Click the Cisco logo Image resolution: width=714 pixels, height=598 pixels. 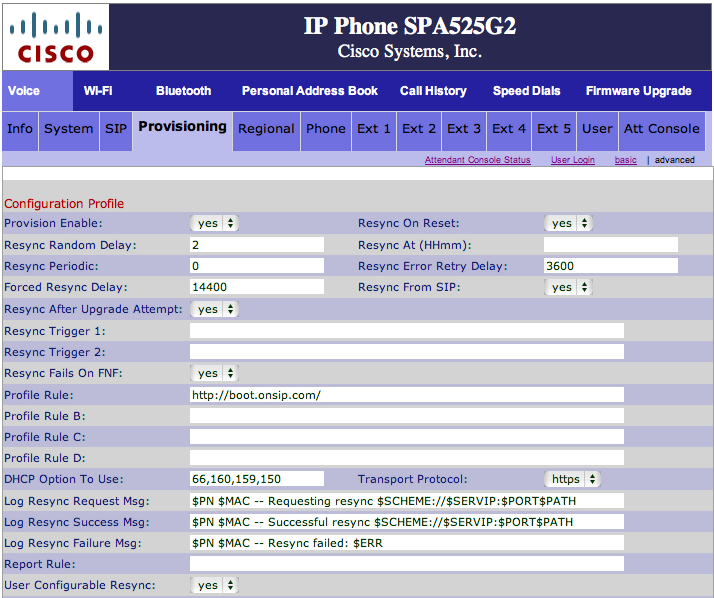coord(56,37)
